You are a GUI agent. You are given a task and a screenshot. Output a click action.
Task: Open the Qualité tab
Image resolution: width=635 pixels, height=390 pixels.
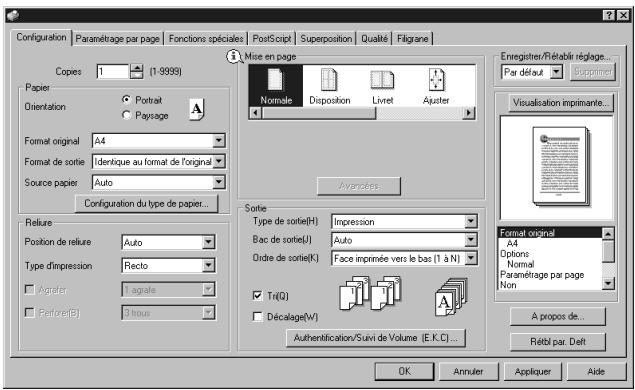[374, 39]
